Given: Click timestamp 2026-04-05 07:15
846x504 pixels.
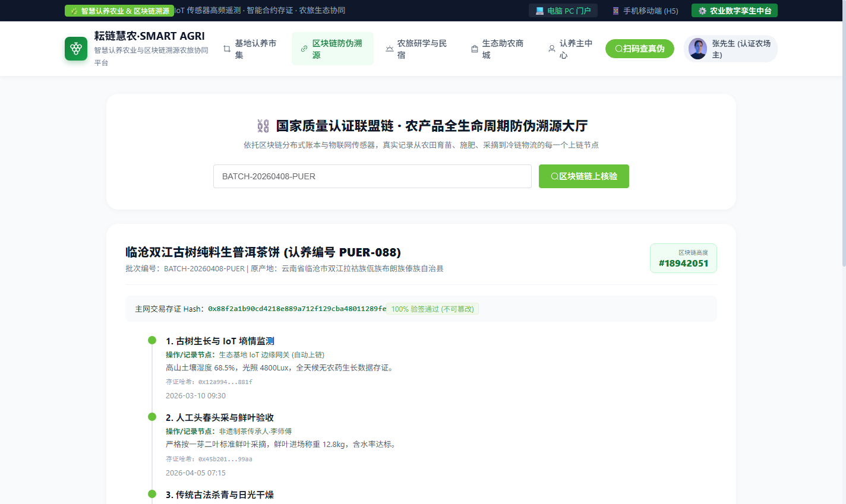Looking at the screenshot, I should click(195, 473).
